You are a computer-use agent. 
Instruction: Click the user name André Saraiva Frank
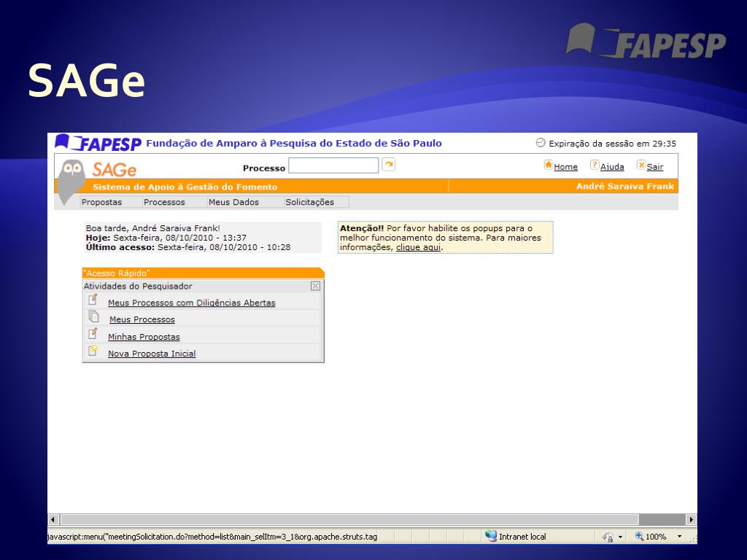pyautogui.click(x=625, y=186)
